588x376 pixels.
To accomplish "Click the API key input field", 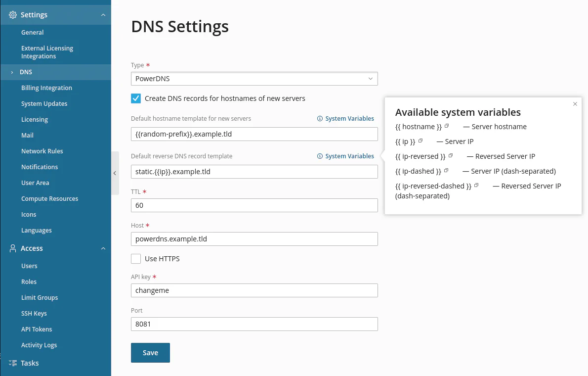I will pyautogui.click(x=254, y=290).
